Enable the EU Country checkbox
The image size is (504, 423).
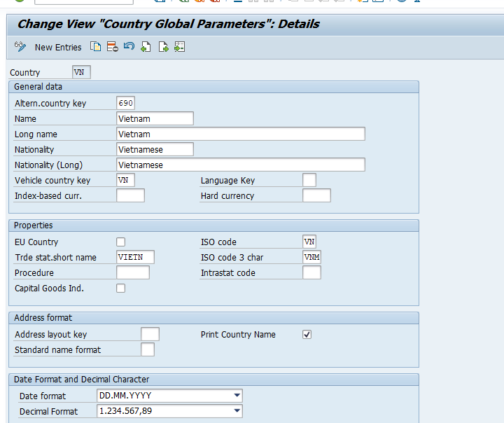[121, 242]
